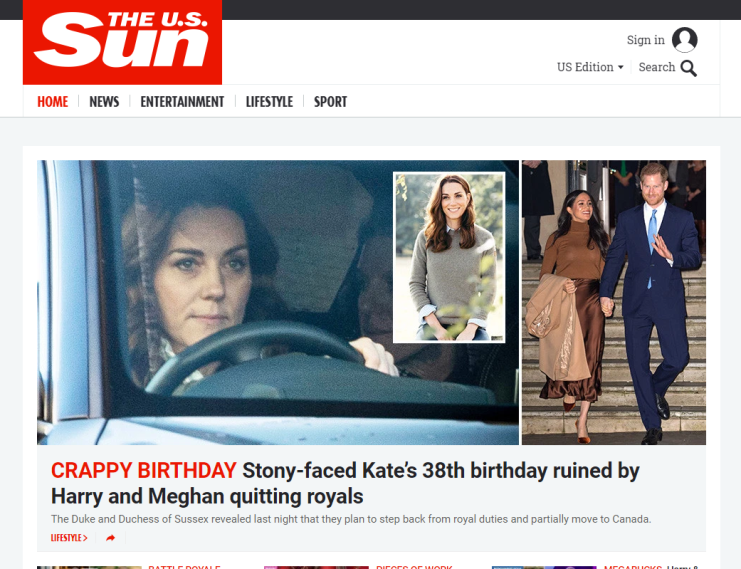Click the inset photo of woman in sweater
The width and height of the screenshot is (741, 569).
(449, 257)
